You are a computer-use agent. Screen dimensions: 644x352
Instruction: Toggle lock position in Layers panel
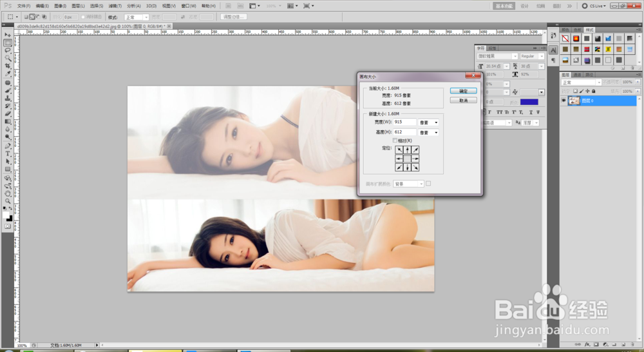click(x=587, y=92)
